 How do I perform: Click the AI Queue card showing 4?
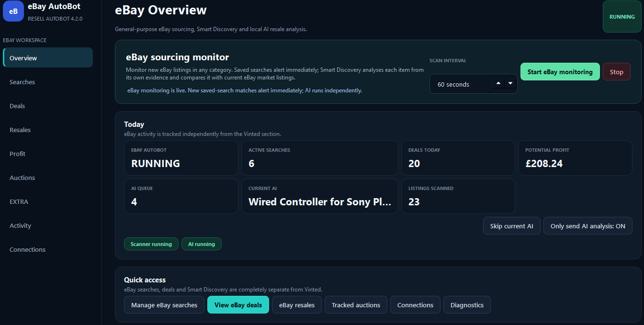click(181, 196)
